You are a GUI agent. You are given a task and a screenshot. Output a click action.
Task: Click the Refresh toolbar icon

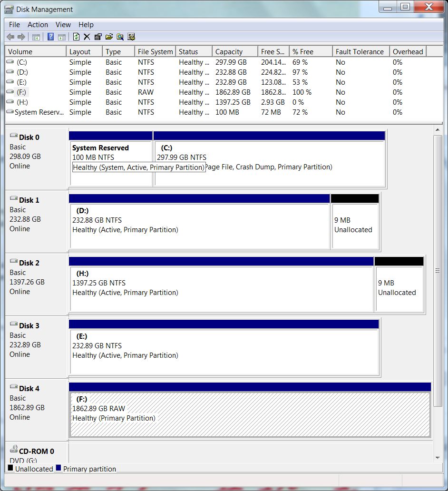[76, 37]
